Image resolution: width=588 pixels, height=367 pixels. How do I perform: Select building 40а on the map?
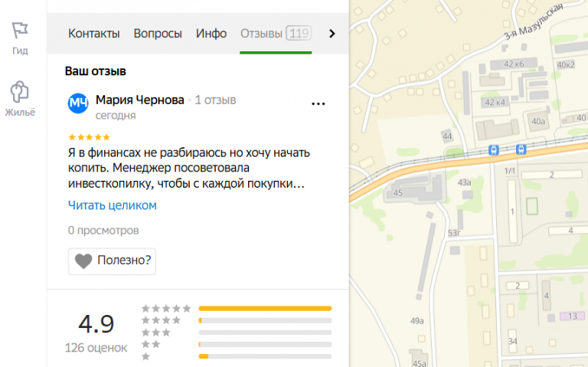[x=538, y=122]
